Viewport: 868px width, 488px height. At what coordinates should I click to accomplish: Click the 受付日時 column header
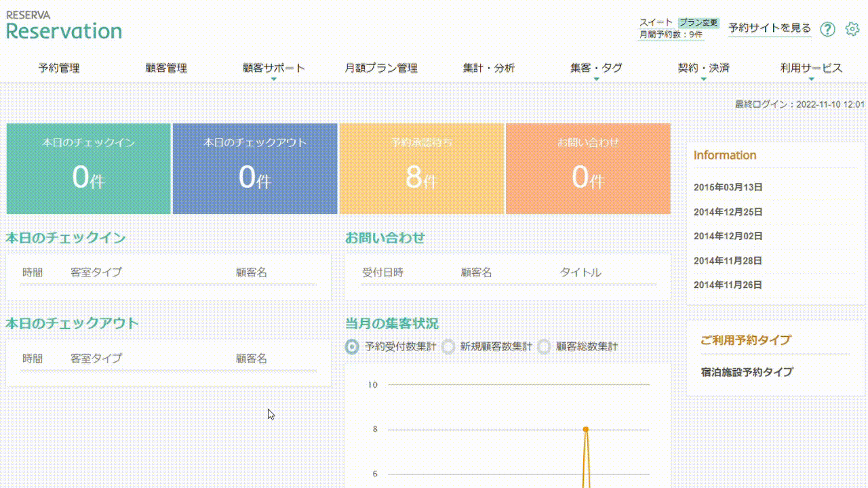[x=382, y=272]
